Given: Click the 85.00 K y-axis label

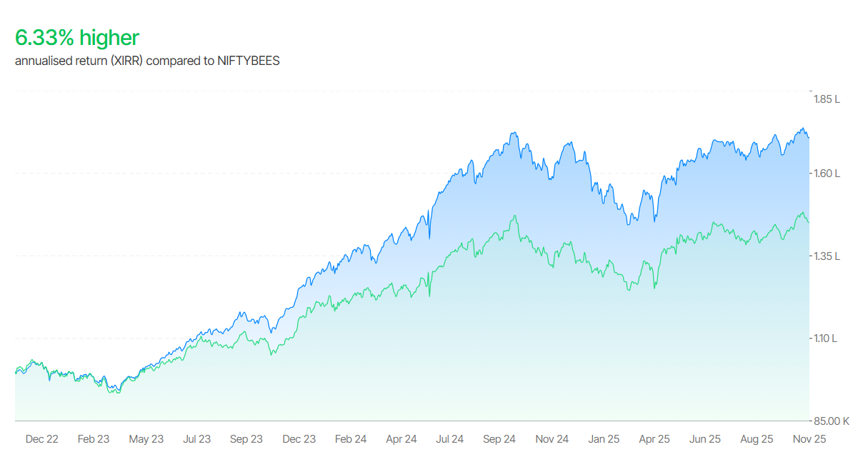Looking at the screenshot, I should click(832, 421).
